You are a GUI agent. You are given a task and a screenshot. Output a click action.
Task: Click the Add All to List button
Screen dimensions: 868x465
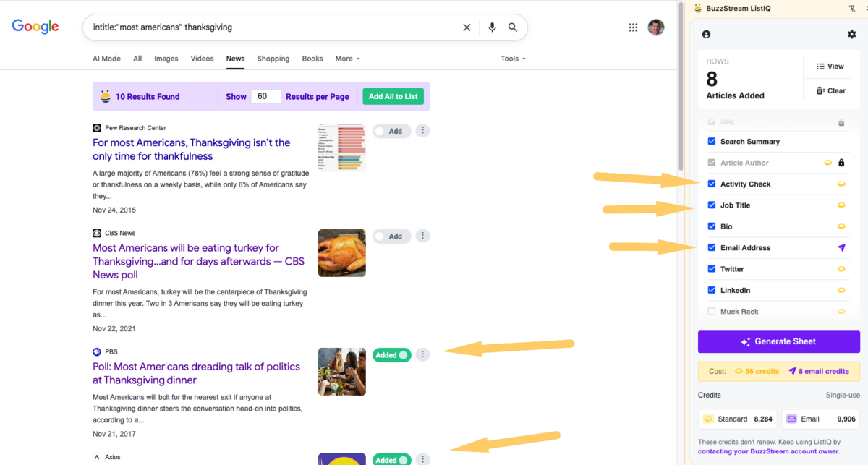click(x=393, y=95)
